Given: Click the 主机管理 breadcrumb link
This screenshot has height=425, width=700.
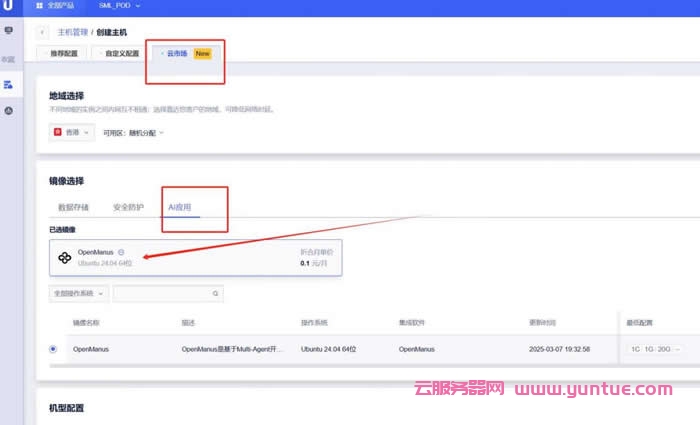Looking at the screenshot, I should point(72,33).
